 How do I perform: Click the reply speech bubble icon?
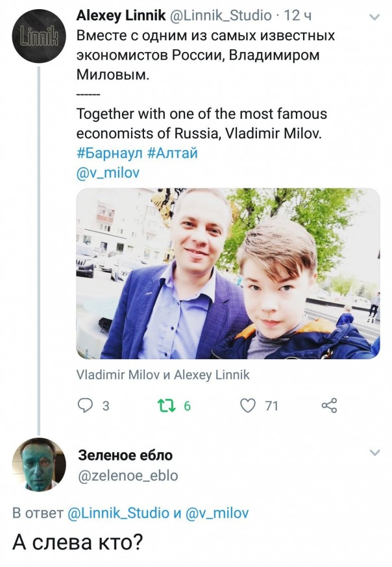(86, 406)
